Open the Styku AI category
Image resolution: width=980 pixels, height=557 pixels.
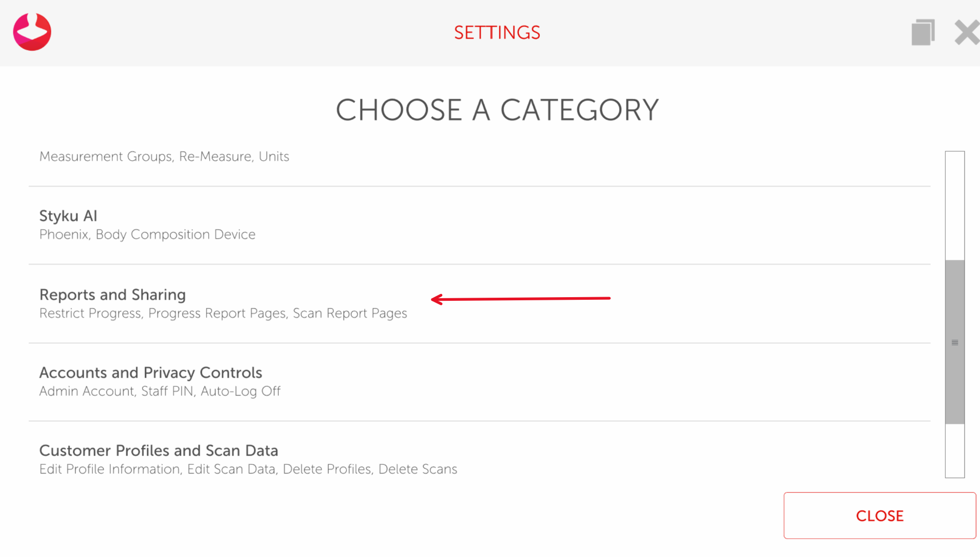pos(69,216)
